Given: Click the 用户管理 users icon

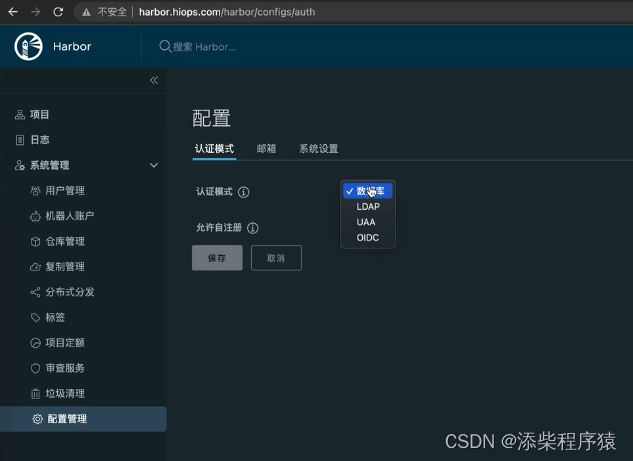Looking at the screenshot, I should [36, 191].
